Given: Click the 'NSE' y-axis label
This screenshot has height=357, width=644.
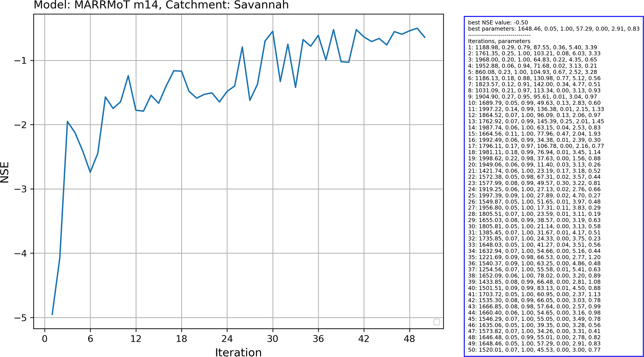Looking at the screenshot, I should [5, 172].
